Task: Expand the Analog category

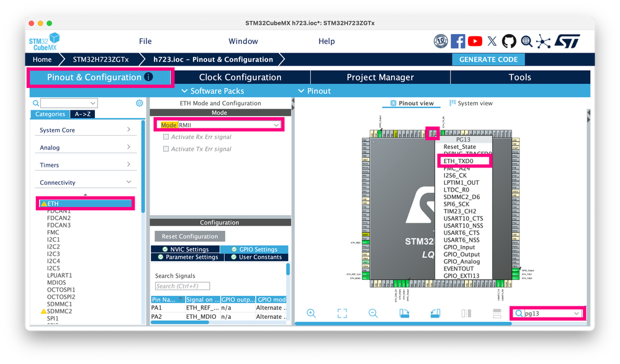Action: (86, 148)
